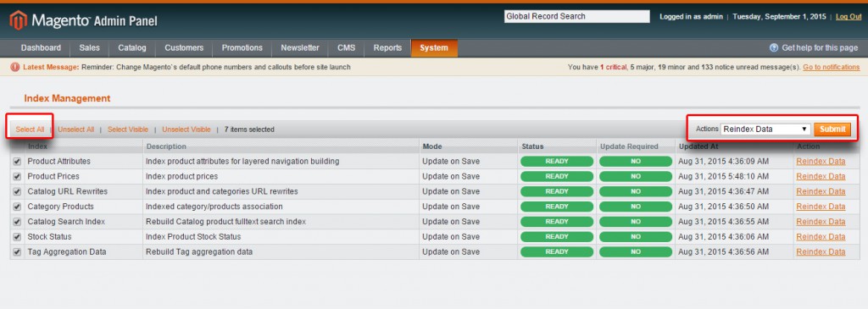Reindex Data for Catalog Search Index
The width and height of the screenshot is (868, 309).
click(821, 222)
